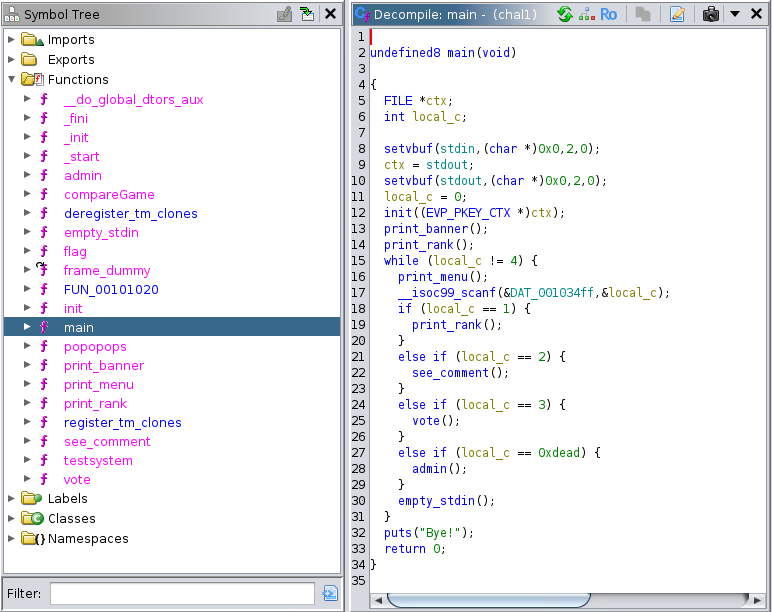The width and height of the screenshot is (772, 612).
Task: Open the filter options icon beside Filter field
Action: (x=330, y=593)
